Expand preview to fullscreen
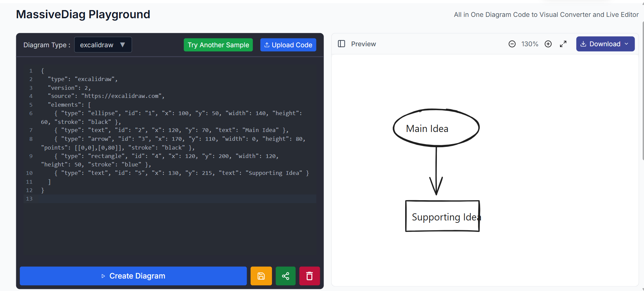This screenshot has height=291, width=644. click(563, 44)
